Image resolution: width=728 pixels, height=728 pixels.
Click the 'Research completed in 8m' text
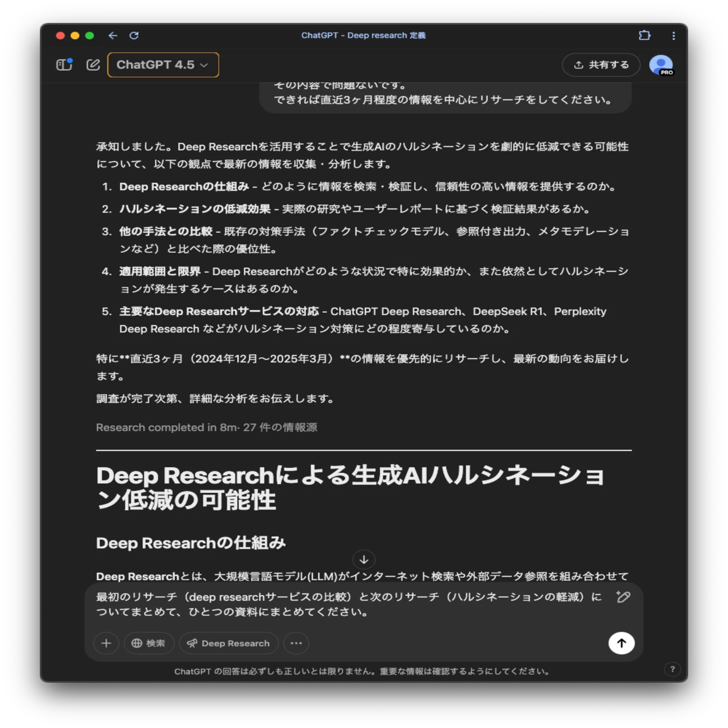coord(167,427)
